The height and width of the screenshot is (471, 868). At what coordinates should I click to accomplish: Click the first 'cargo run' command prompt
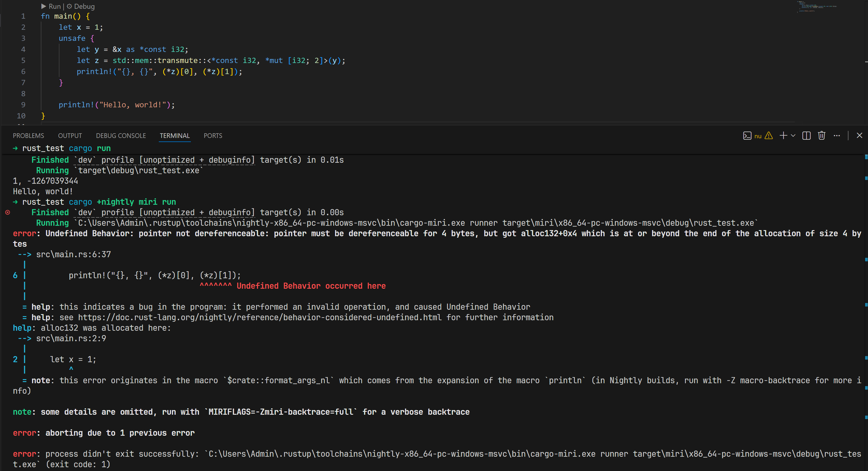(90, 148)
